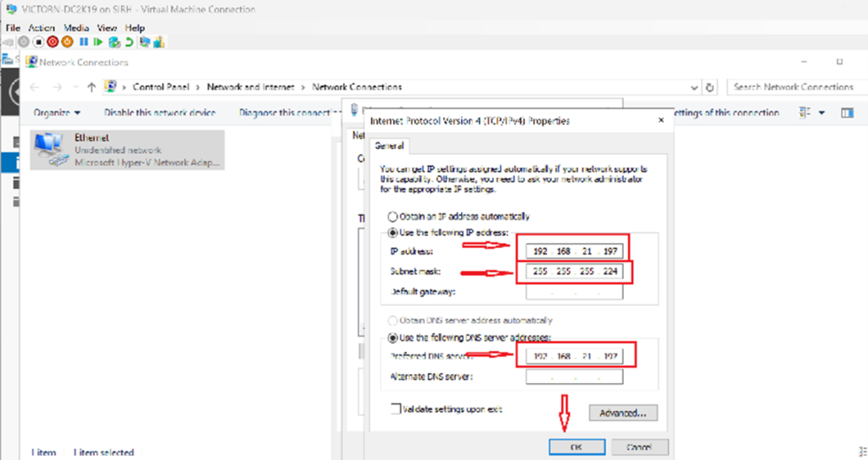Viewport: 868px width, 460px height.
Task: Enable Validate settings upon exit checkbox
Action: [395, 409]
